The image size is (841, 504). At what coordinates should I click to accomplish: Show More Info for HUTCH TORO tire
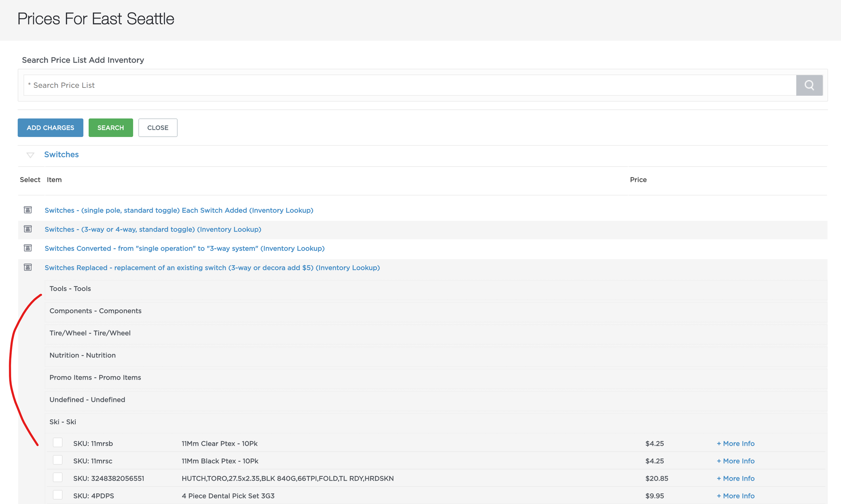tap(736, 478)
